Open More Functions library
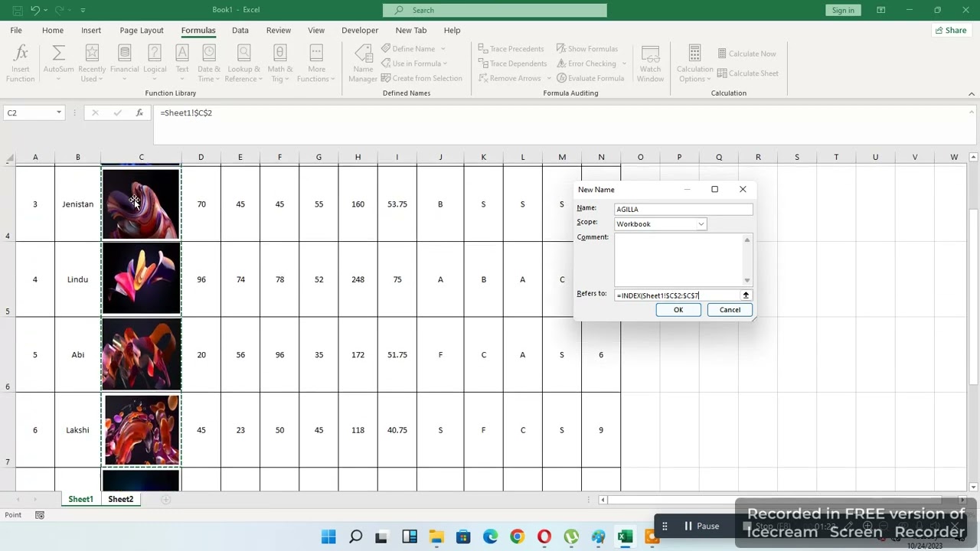This screenshot has height=551, width=980. coord(316,64)
